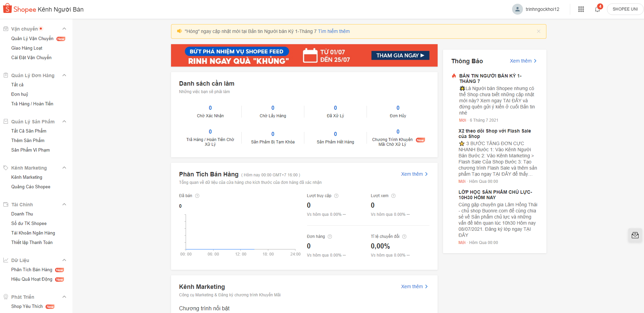Collapse the Dữ Liệu sidebar section
The height and width of the screenshot is (313, 644).
(x=64, y=260)
